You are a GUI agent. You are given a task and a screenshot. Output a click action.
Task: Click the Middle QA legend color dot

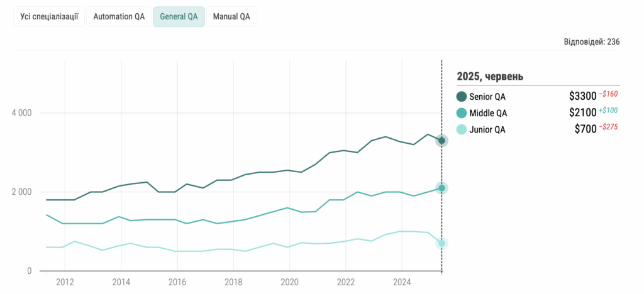pyautogui.click(x=462, y=113)
